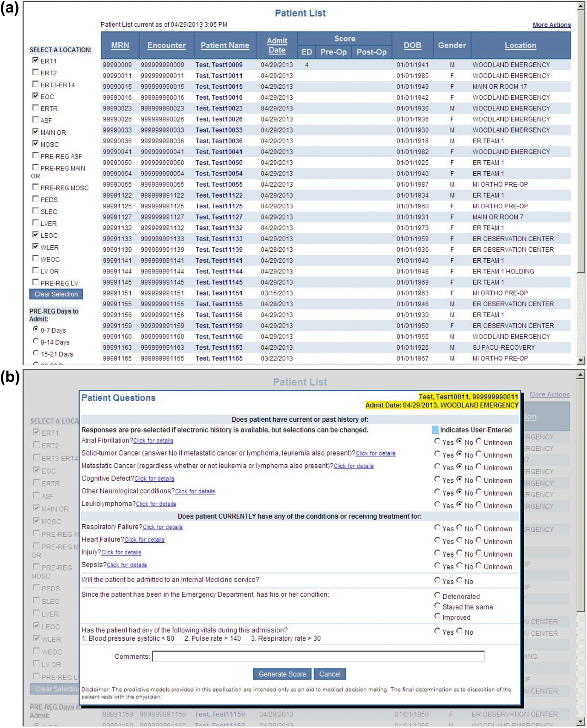
Task: View details for Heart Failure question
Action: 144,540
